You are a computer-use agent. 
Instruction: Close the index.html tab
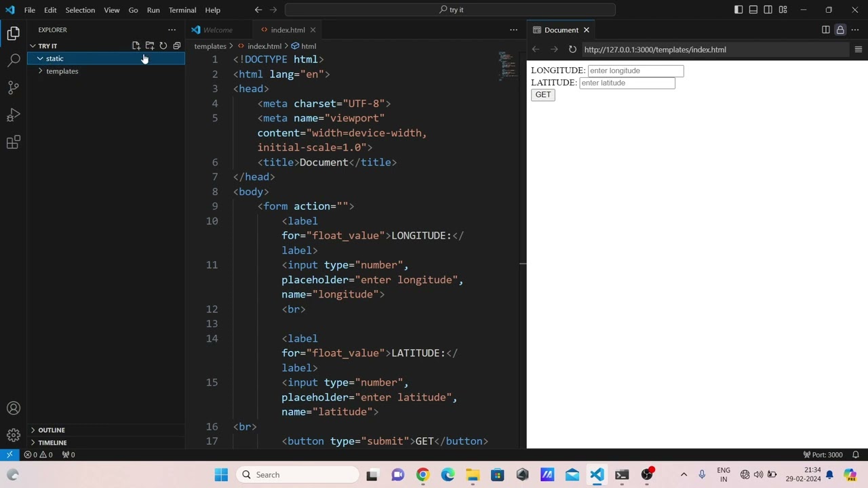[313, 30]
